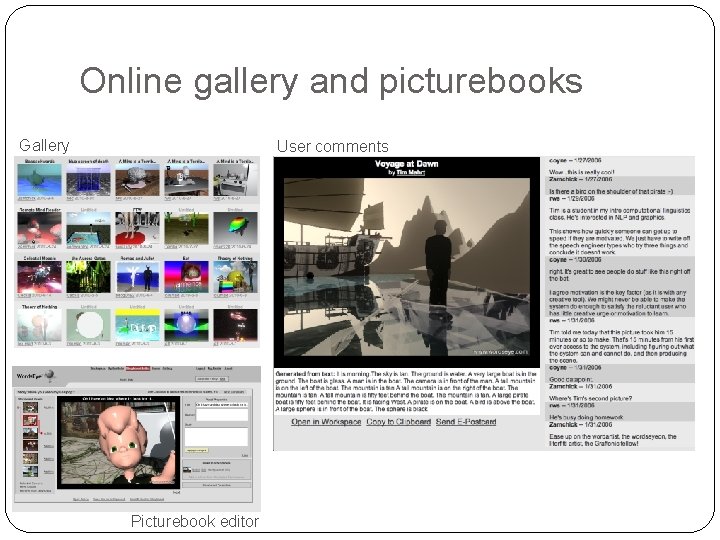Open the yellow sphere with rainbow cube thumbnail
720x540 pixels.
(236, 277)
